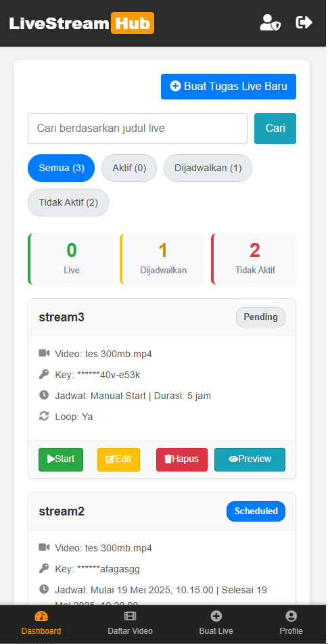Click the LiveStream Hub logo
328x644 pixels.
(x=82, y=23)
